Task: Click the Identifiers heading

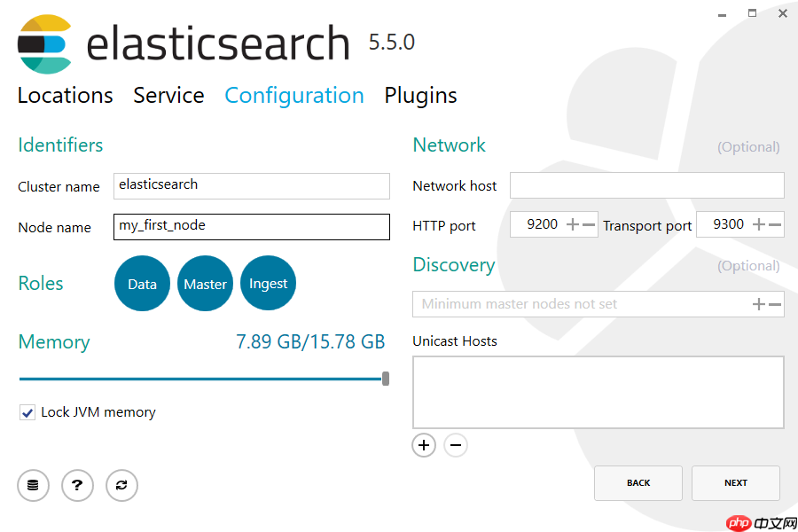Action: point(60,145)
